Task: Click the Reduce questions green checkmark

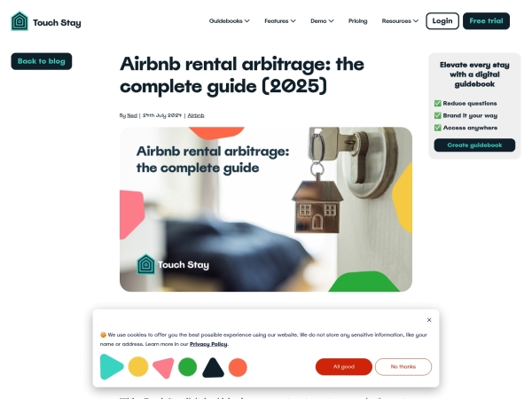Action: [x=438, y=103]
